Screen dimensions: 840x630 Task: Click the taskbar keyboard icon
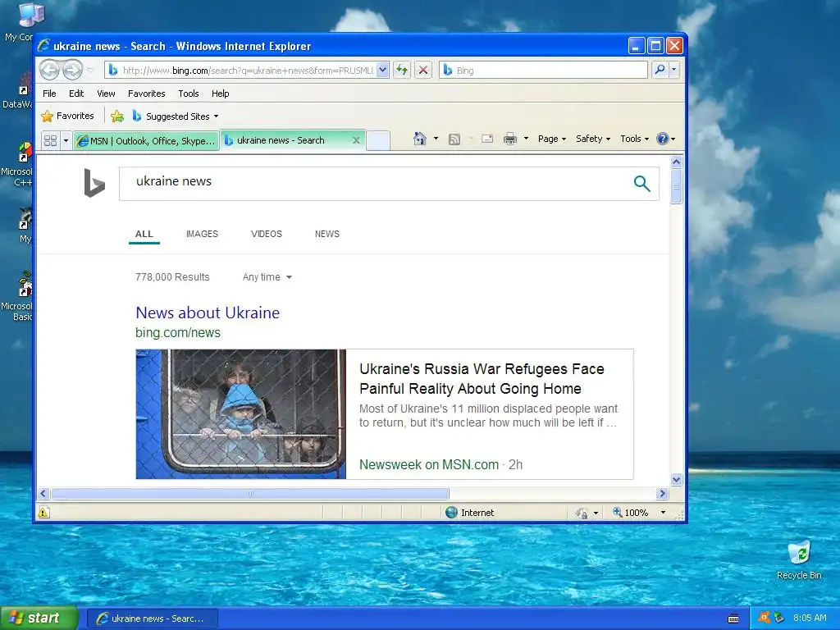coord(733,619)
